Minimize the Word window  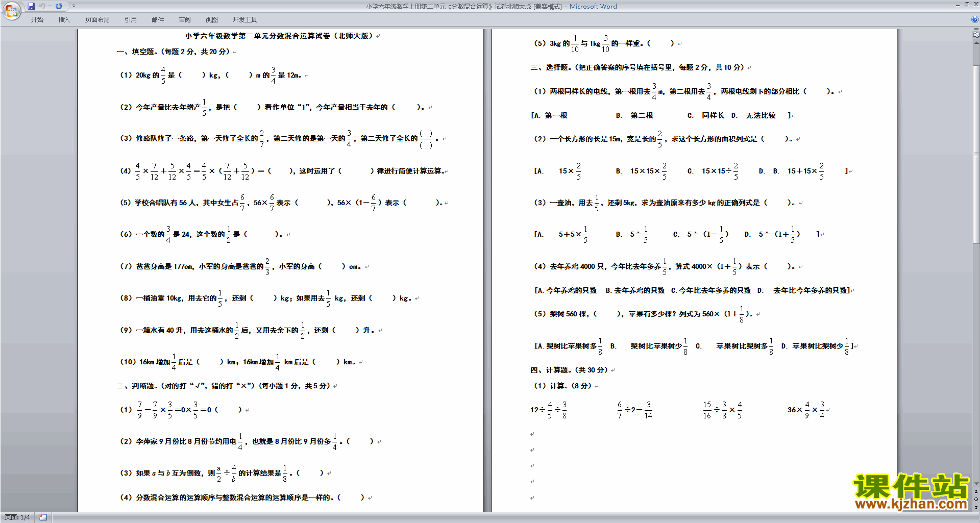[957, 5]
